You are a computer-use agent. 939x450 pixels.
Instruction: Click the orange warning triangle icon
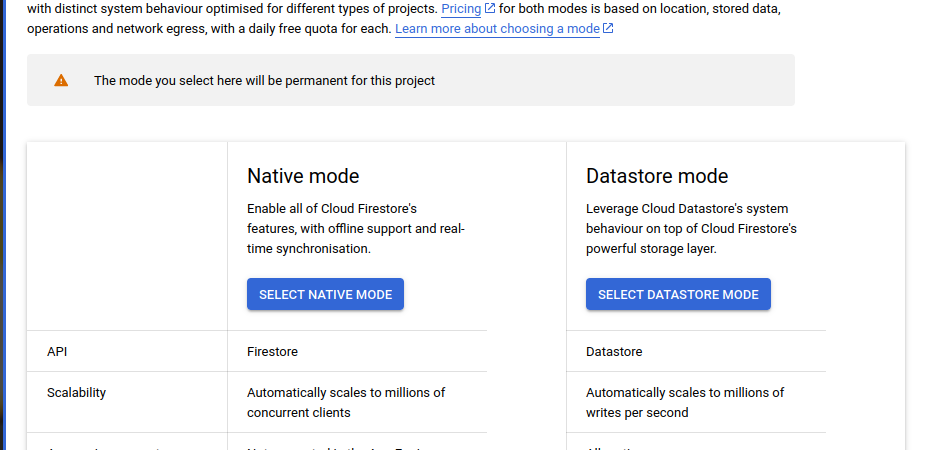61,80
